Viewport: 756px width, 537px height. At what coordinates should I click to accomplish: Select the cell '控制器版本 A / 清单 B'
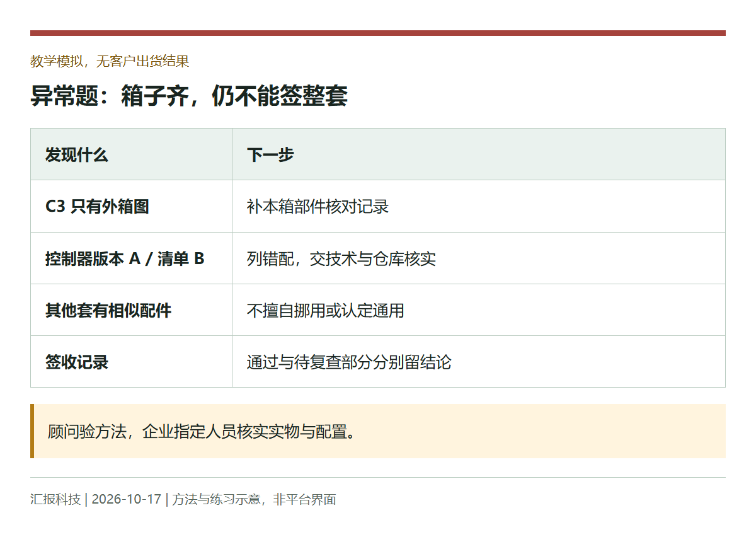(x=131, y=258)
